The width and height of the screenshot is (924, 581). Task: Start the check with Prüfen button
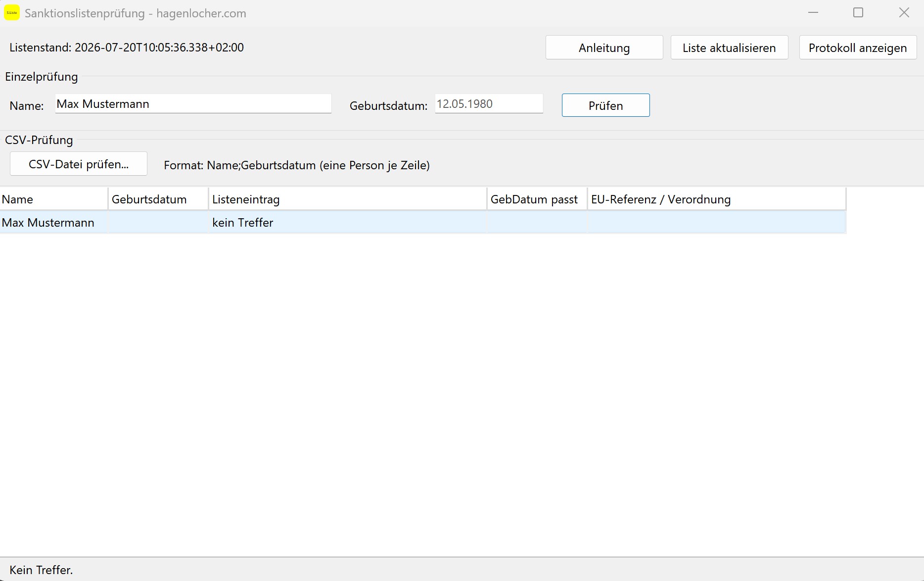[605, 105]
